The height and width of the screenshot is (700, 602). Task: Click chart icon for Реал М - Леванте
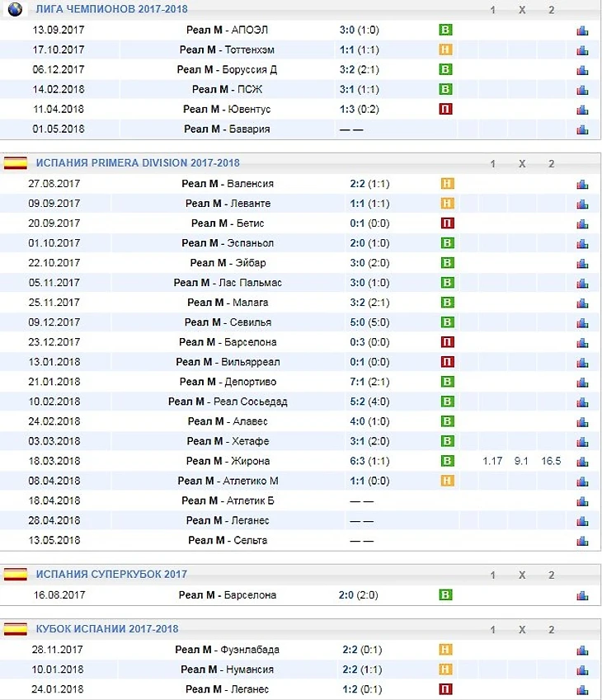click(x=582, y=204)
